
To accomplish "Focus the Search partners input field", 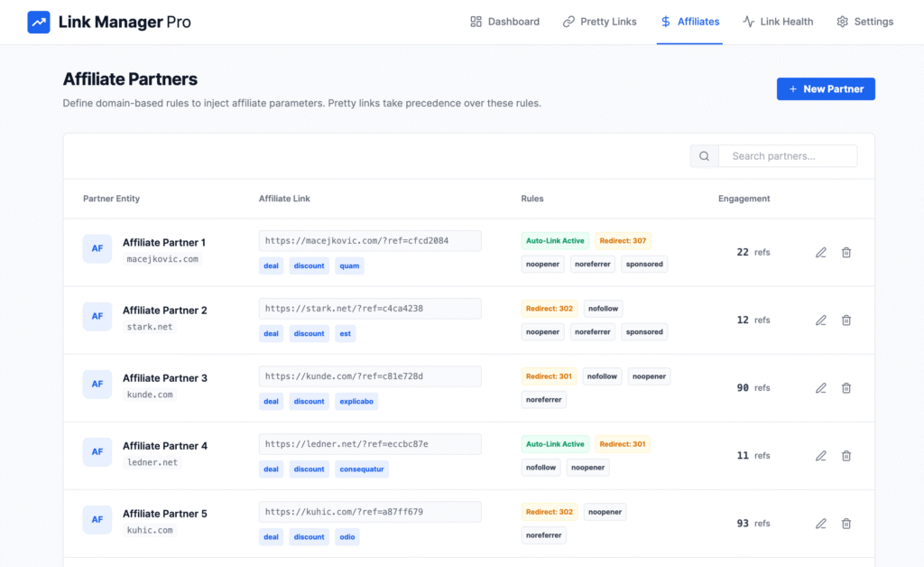I will click(788, 156).
